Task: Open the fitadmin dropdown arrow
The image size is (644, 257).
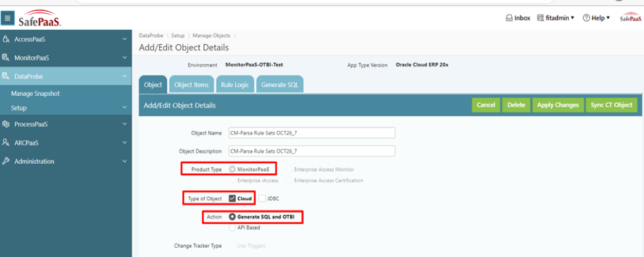Action: pyautogui.click(x=573, y=18)
